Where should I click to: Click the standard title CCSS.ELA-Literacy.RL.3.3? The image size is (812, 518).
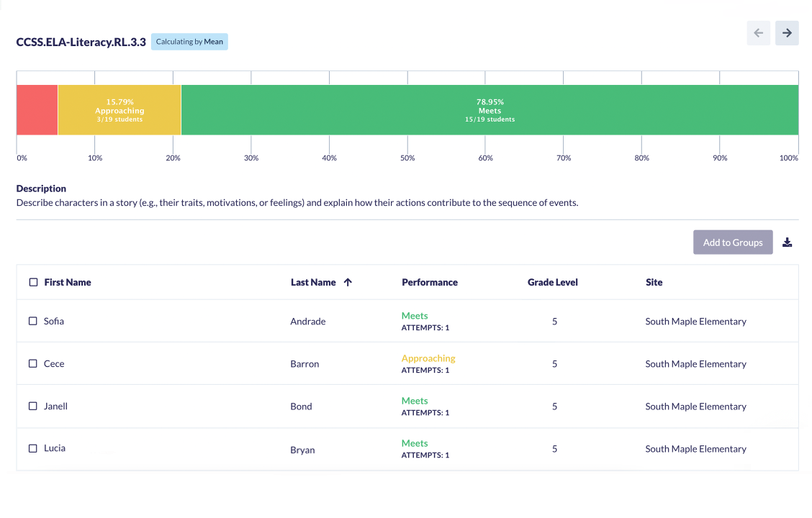(x=81, y=42)
